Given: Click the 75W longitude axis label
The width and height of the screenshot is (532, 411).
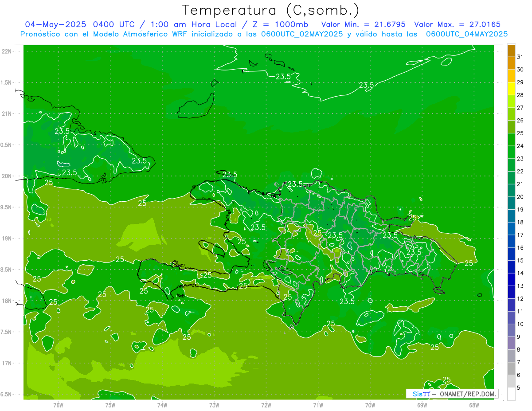Looking at the screenshot, I should pyautogui.click(x=110, y=405).
